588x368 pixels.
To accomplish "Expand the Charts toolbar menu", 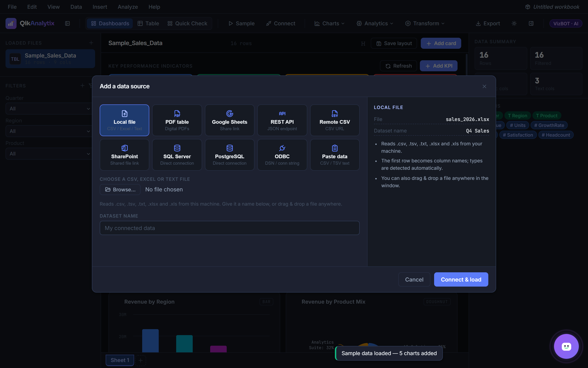I will [x=329, y=23].
